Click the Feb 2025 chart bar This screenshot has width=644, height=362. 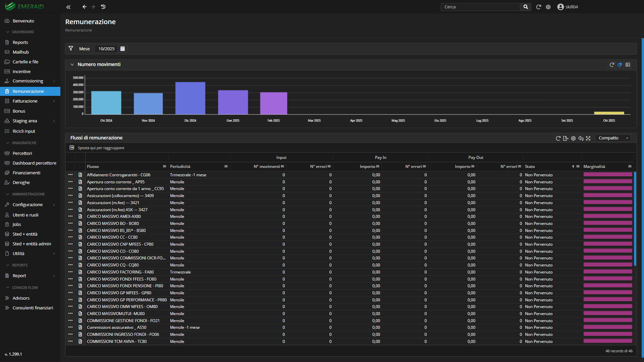pyautogui.click(x=274, y=103)
